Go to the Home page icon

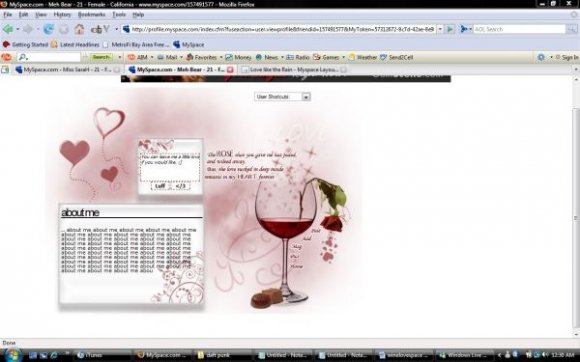click(x=79, y=29)
